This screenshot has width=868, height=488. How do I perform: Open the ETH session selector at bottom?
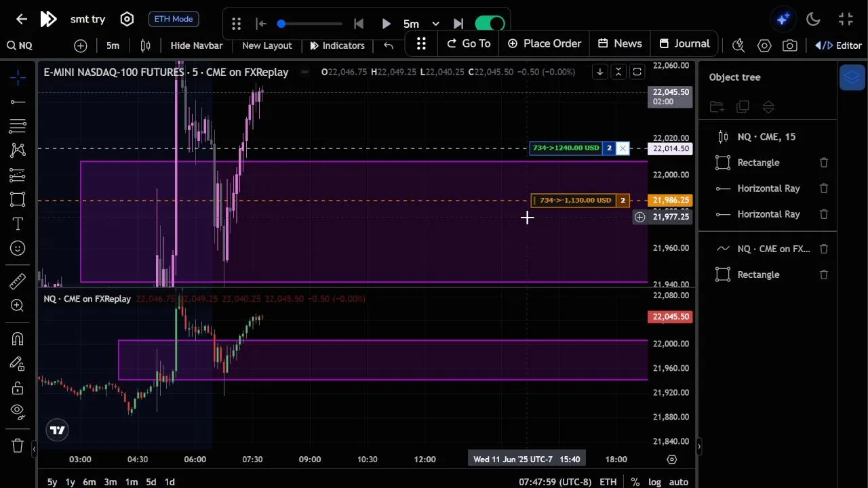click(x=608, y=482)
